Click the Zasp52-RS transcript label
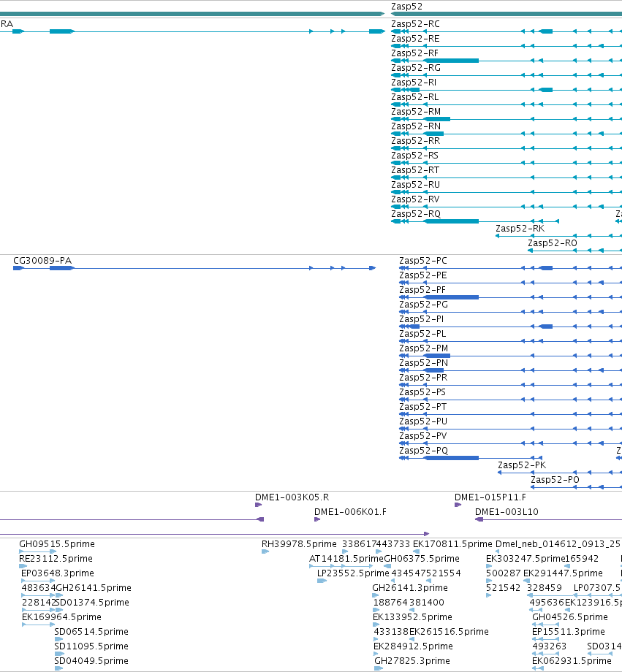 (x=415, y=155)
